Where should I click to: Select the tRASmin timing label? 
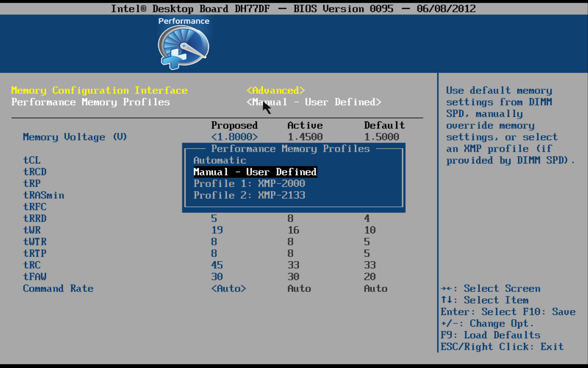[x=44, y=195]
